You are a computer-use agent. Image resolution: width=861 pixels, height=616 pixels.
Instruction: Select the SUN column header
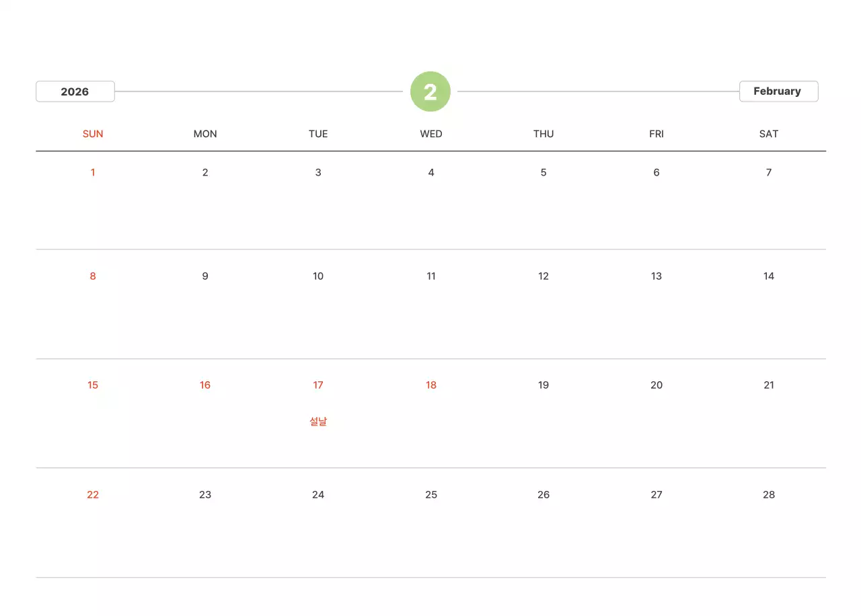point(93,134)
